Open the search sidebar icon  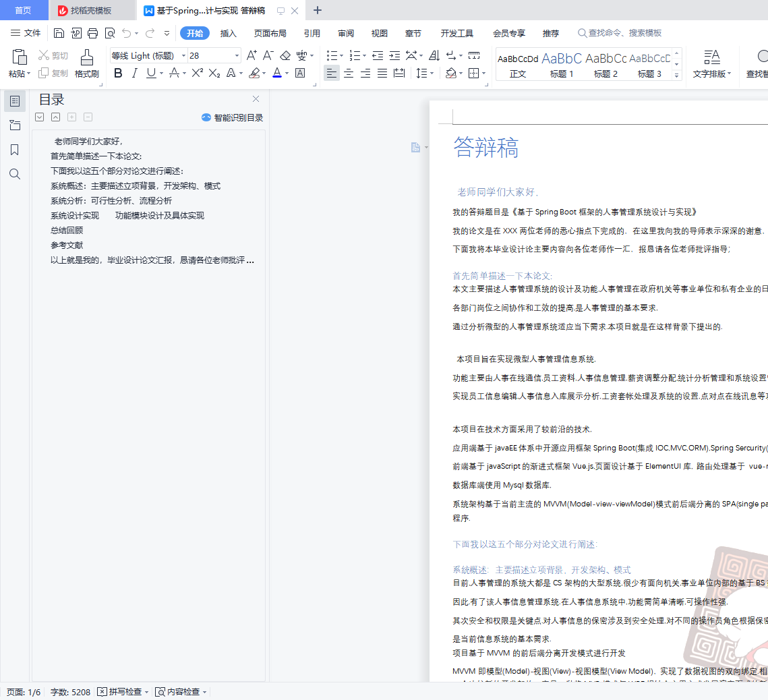(15, 174)
